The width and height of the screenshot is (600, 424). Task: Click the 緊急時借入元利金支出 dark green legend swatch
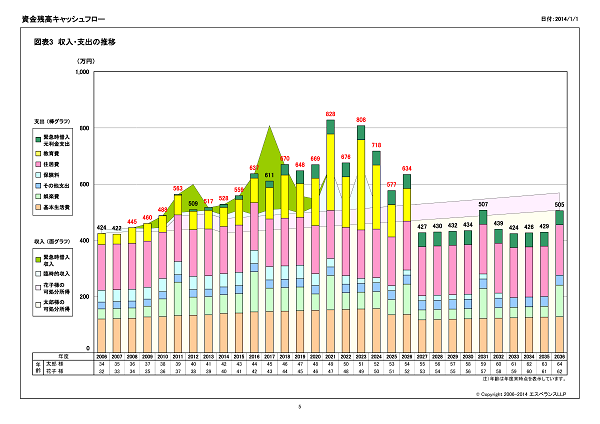click(x=38, y=140)
